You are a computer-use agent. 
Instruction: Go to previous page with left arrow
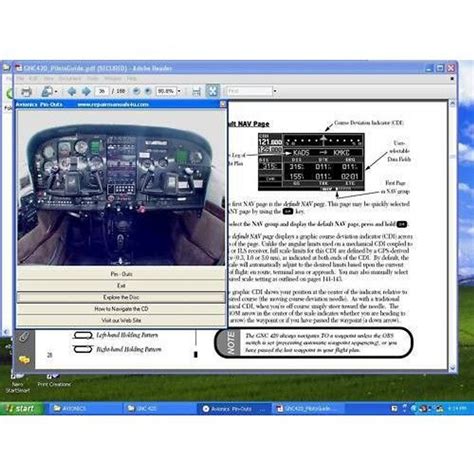[x=72, y=91]
